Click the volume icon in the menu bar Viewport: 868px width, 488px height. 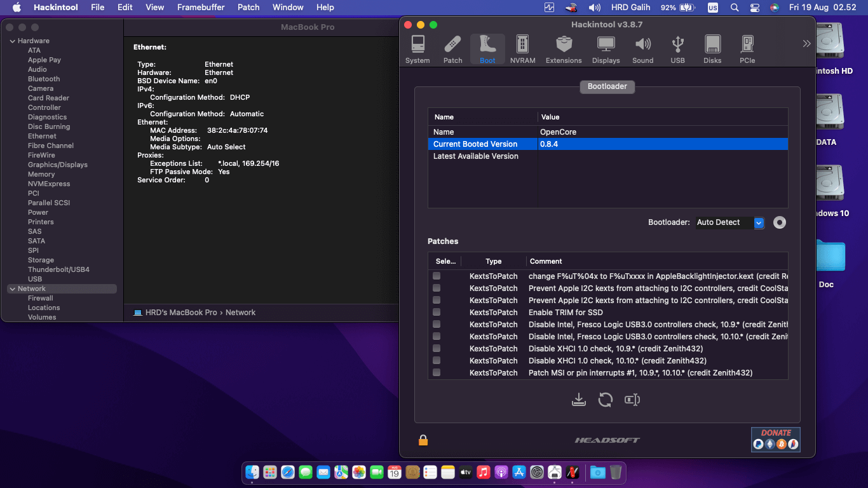[x=595, y=8]
